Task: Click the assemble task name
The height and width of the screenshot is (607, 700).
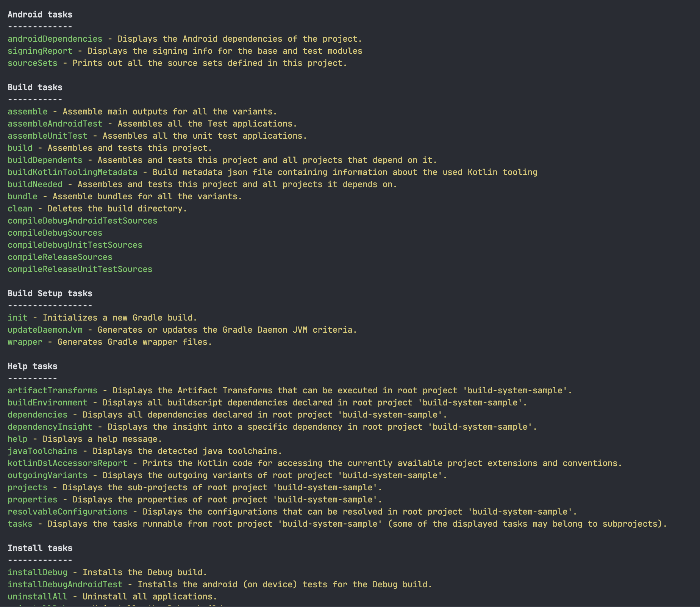Action: (x=28, y=112)
